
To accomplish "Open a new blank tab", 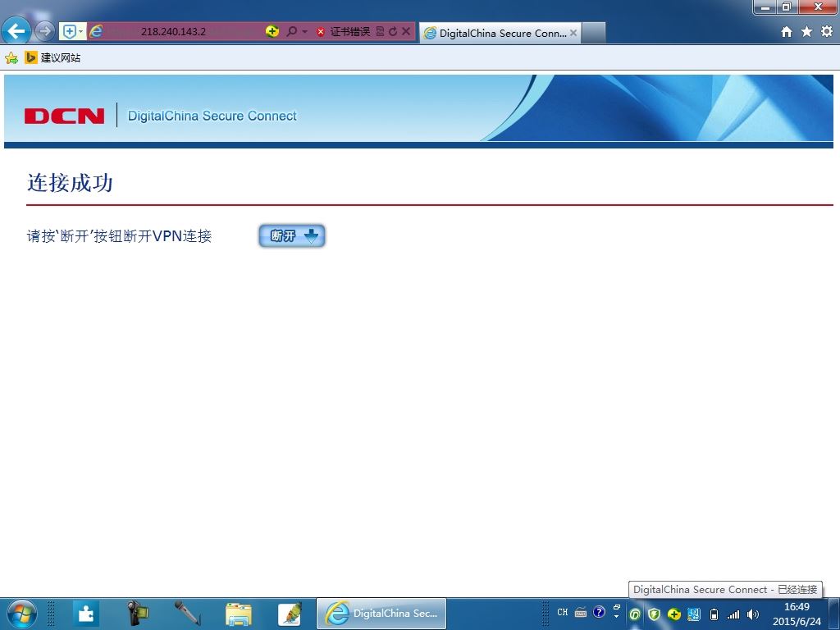I will tap(593, 33).
